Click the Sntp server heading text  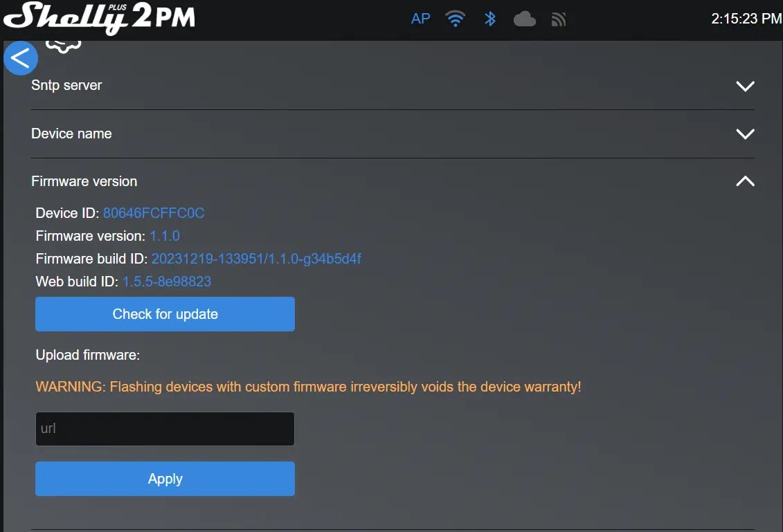[x=66, y=85]
